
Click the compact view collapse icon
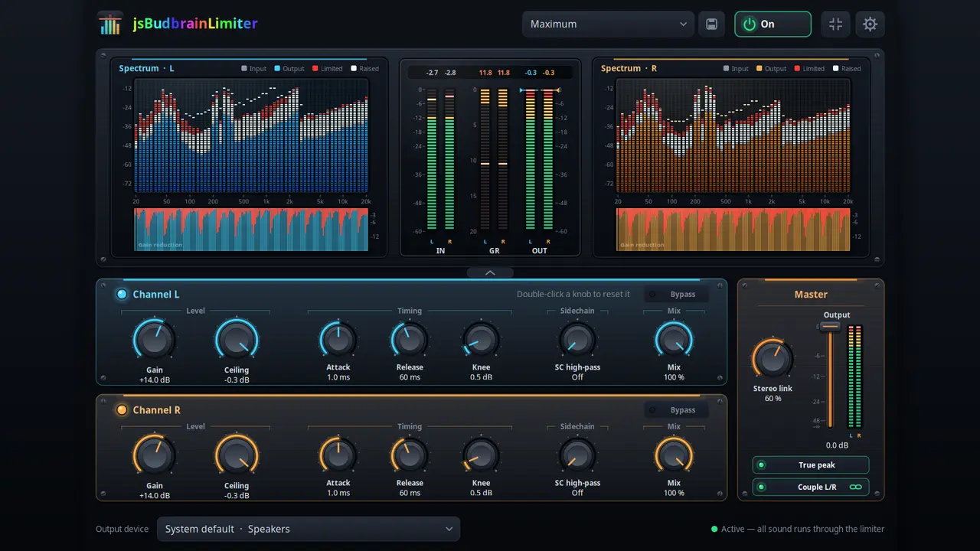pos(835,24)
